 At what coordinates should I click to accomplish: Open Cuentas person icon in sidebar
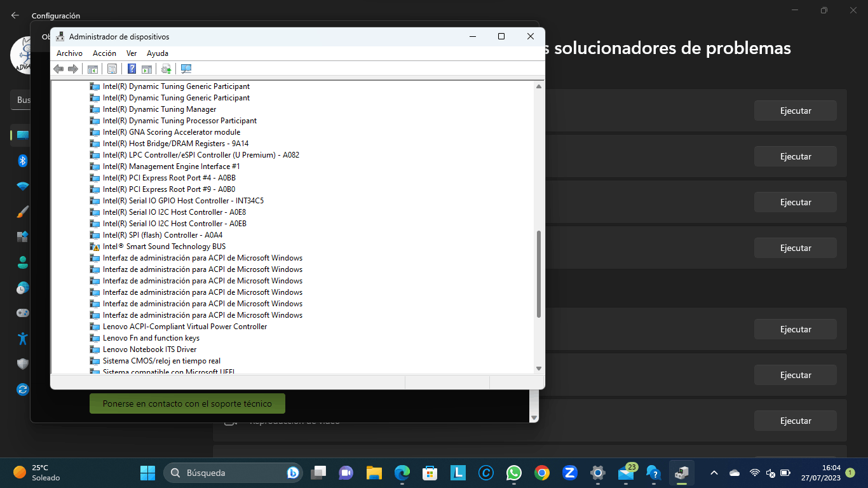23,262
